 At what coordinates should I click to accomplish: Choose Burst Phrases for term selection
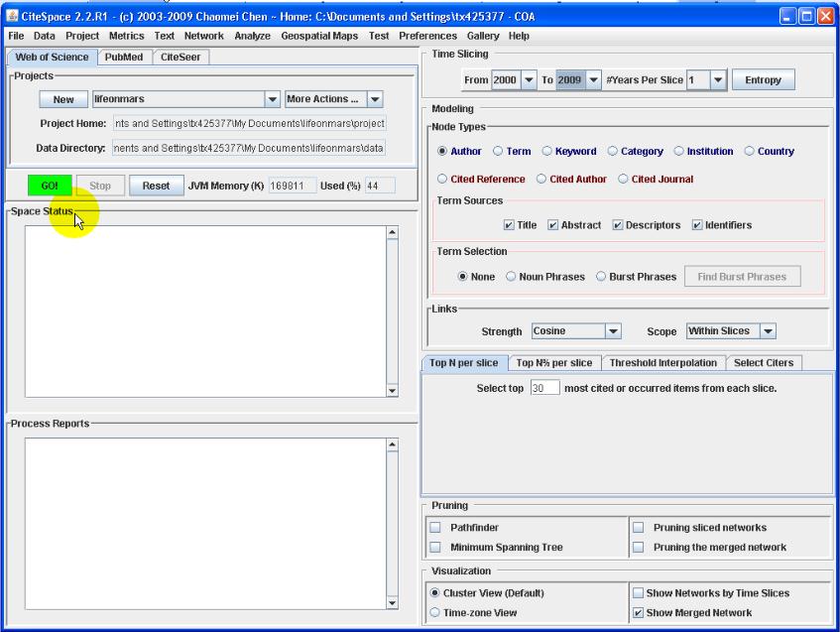(601, 277)
